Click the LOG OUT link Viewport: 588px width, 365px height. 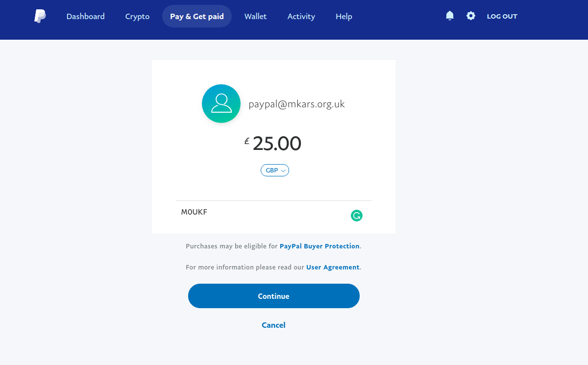click(x=502, y=16)
